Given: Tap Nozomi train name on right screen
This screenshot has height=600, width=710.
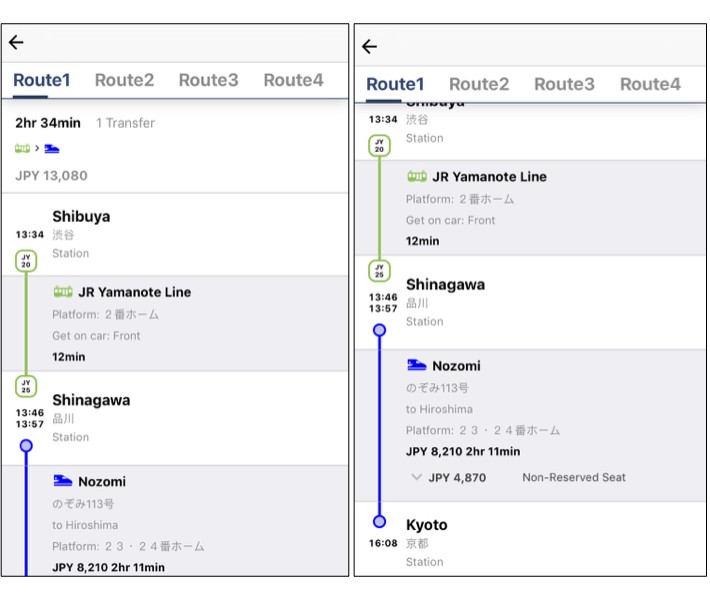Looking at the screenshot, I should point(456,366).
